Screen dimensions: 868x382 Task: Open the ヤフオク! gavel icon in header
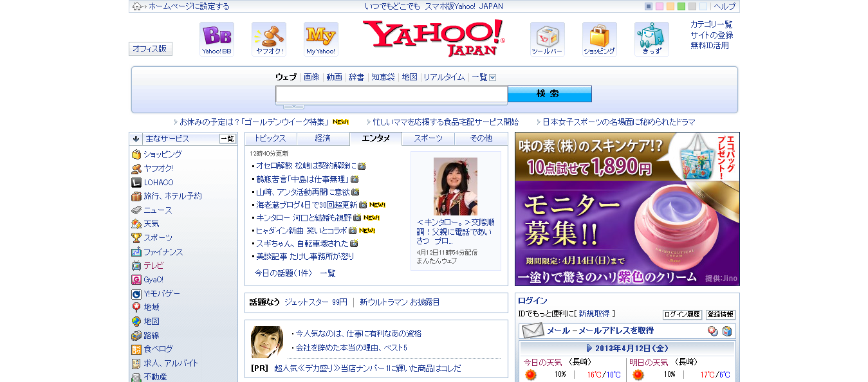tap(269, 39)
